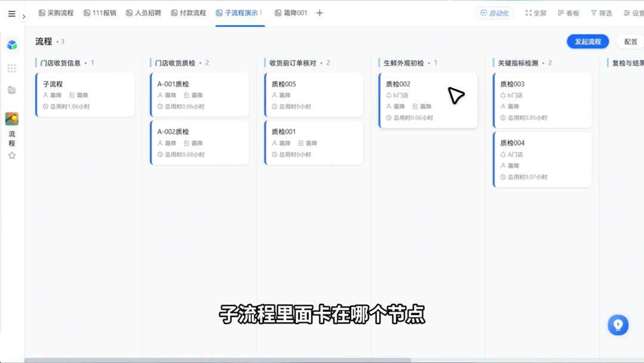Select the 流程 app thumbnail in sidebar

[12, 119]
